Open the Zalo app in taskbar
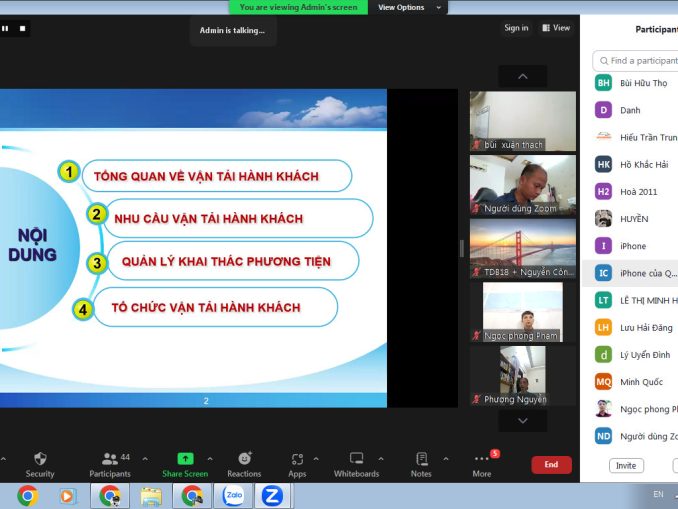678x509 pixels. (234, 496)
